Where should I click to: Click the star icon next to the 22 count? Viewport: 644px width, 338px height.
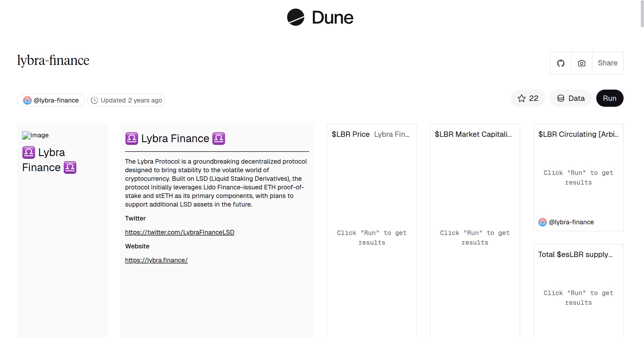coord(522,98)
